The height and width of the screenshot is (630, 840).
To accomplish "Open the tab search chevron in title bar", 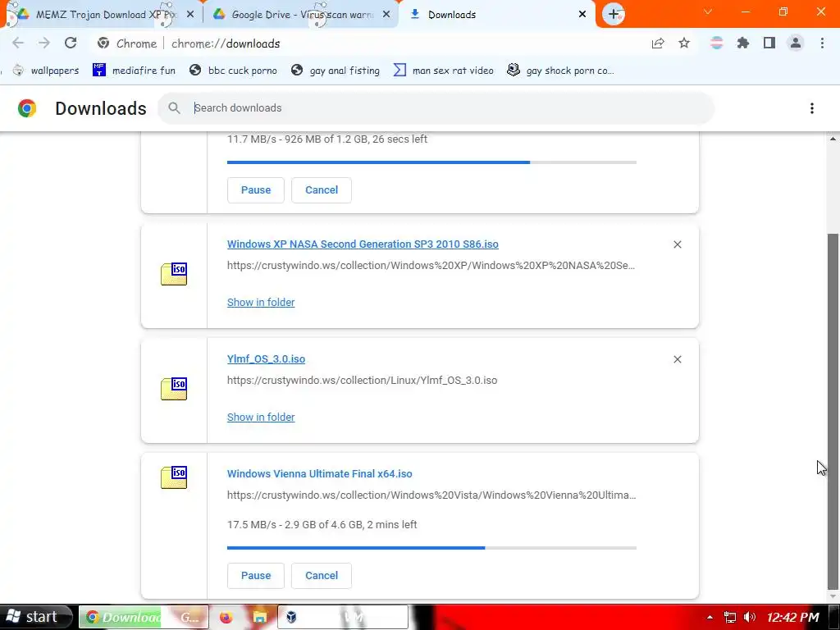I will pos(708,11).
